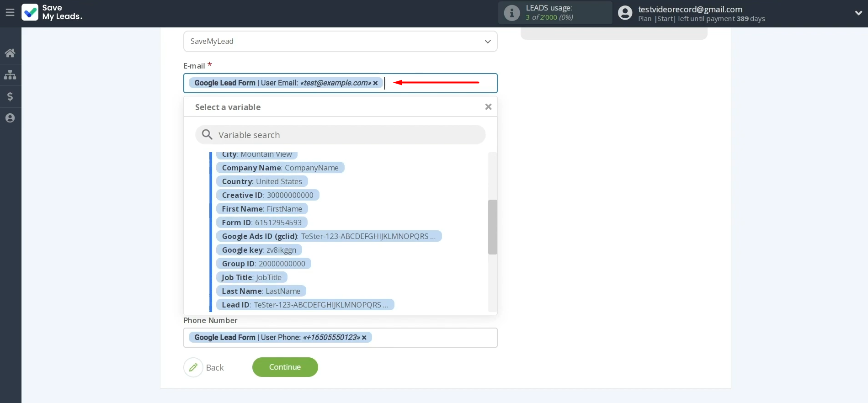This screenshot has height=403, width=868.
Task: Open the hamburger menu
Action: pos(10,13)
